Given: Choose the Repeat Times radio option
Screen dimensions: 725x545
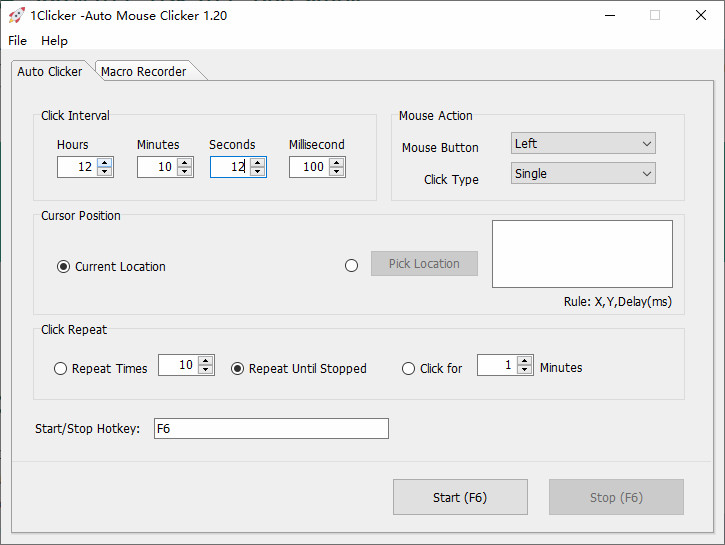Looking at the screenshot, I should pyautogui.click(x=61, y=368).
